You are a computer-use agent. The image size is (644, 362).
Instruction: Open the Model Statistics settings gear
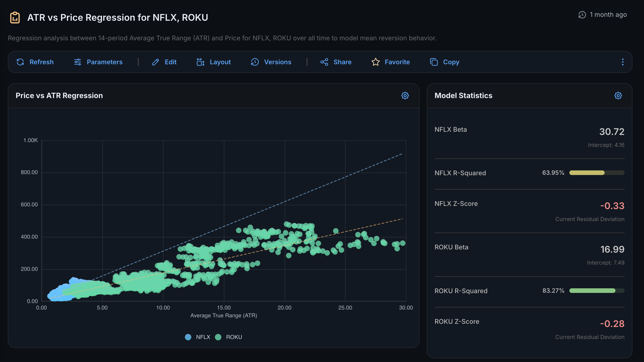pos(618,96)
